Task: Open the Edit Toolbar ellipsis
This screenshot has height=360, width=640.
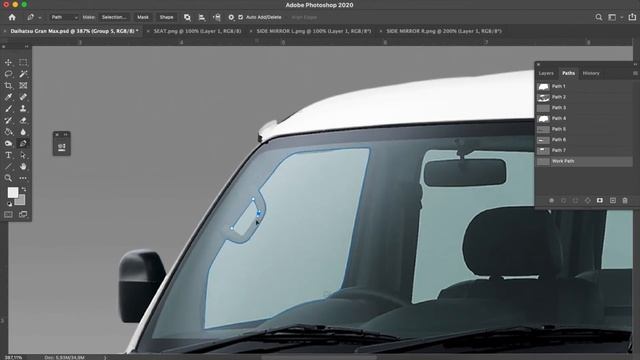Action: coord(23,178)
